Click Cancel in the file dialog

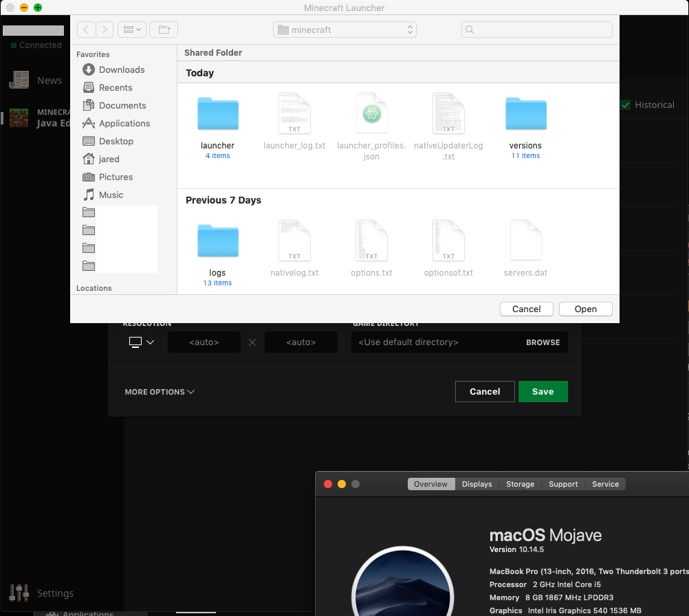[527, 309]
